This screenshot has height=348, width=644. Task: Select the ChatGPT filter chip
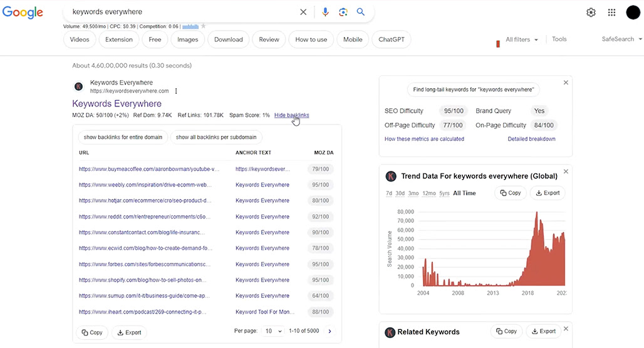(392, 39)
